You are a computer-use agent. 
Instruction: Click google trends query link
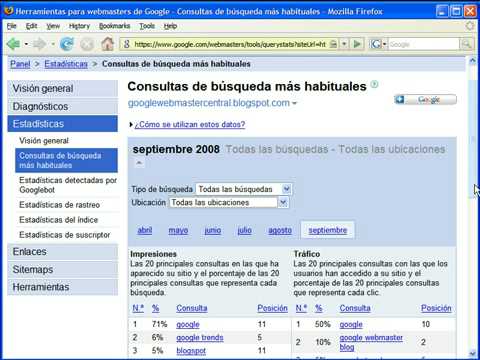[x=200, y=338]
